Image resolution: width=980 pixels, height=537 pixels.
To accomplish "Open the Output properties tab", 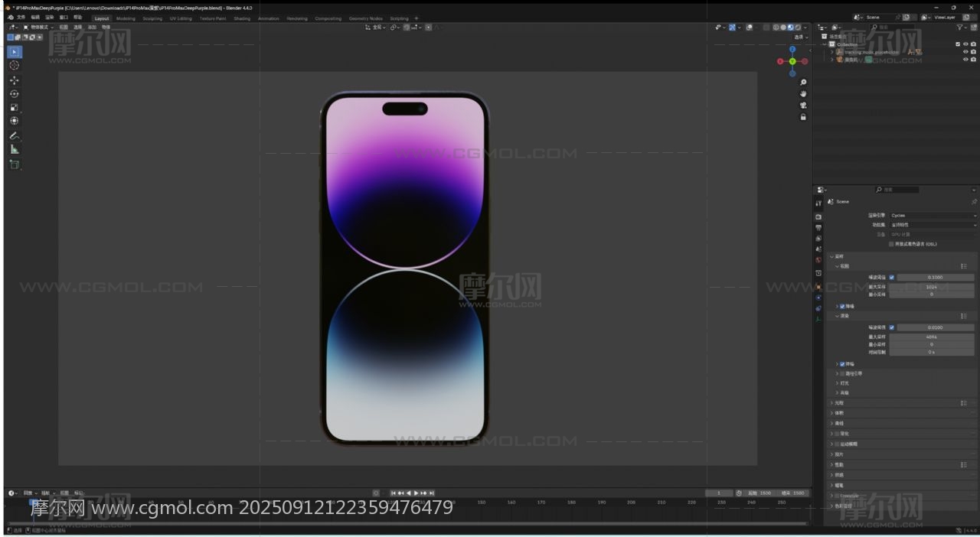I will [x=818, y=228].
